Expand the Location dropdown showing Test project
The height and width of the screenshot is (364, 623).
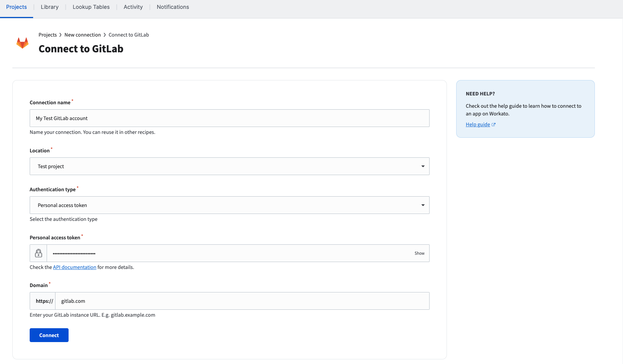click(230, 166)
